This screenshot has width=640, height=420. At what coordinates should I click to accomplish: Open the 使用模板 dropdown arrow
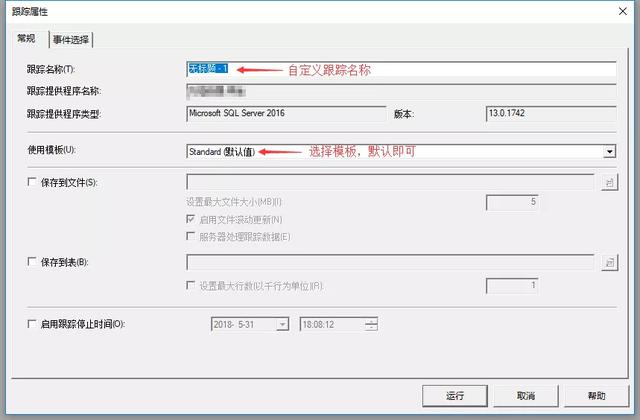tap(609, 152)
